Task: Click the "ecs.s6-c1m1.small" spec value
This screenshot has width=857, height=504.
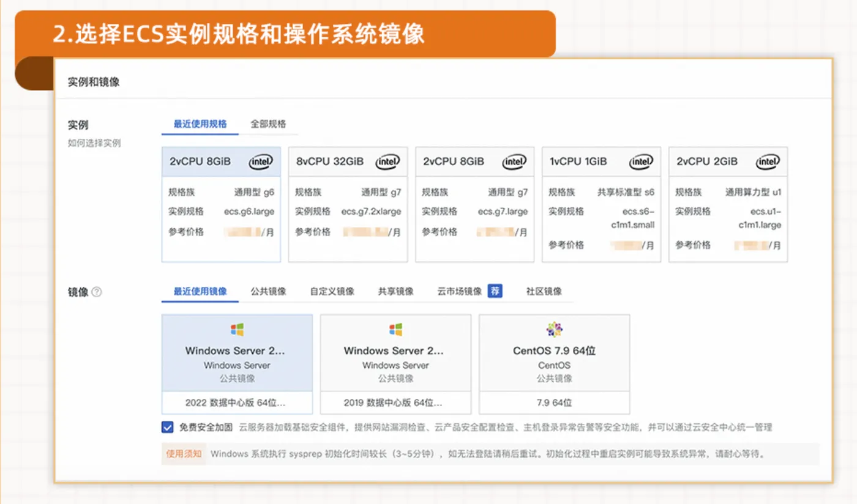Action: click(x=632, y=218)
